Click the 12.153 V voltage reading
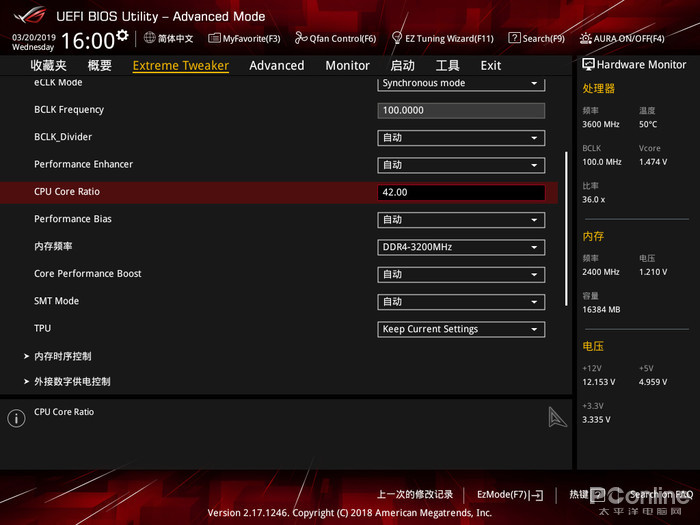 pyautogui.click(x=599, y=382)
